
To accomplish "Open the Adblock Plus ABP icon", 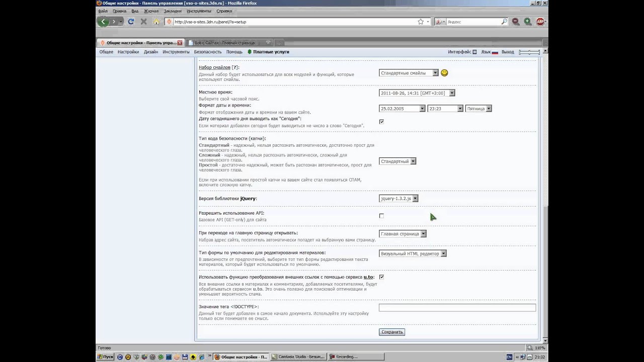I will (540, 22).
